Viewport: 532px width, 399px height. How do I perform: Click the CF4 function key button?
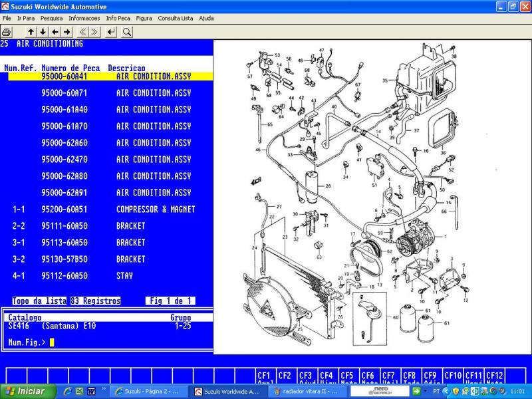328,376
